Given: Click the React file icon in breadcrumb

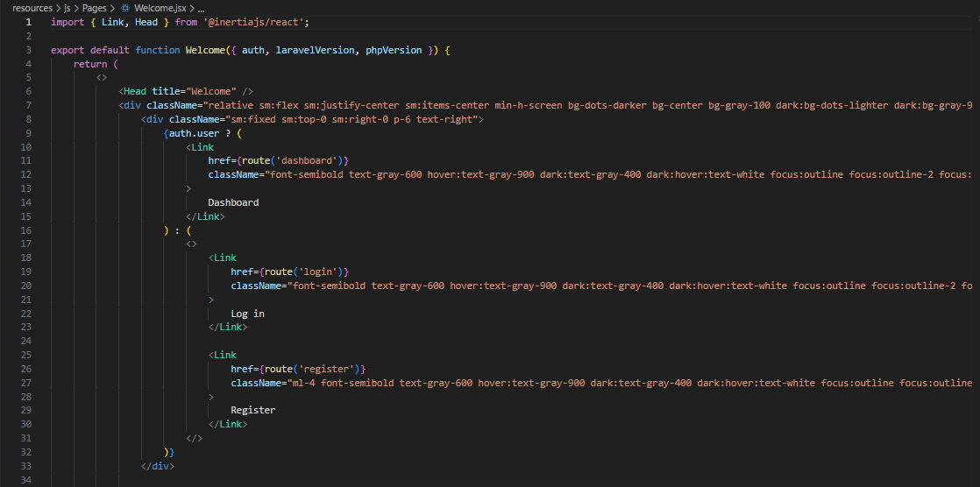Looking at the screenshot, I should [124, 8].
